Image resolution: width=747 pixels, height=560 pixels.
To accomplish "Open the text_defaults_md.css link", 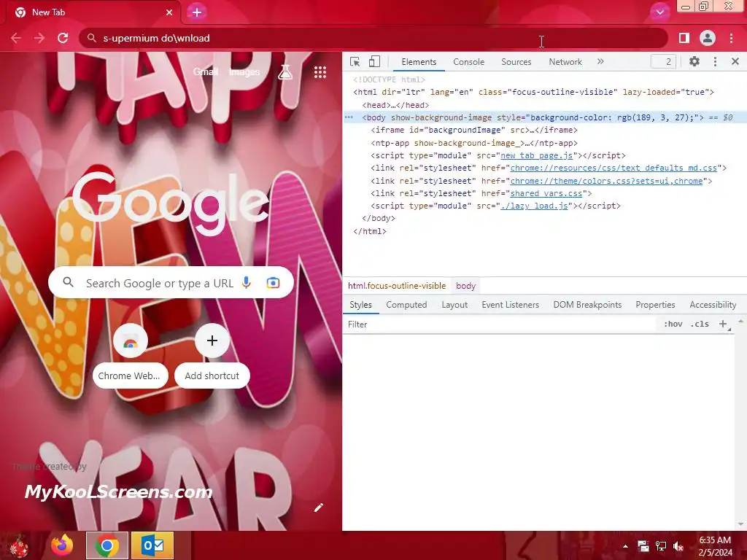I will coord(614,168).
